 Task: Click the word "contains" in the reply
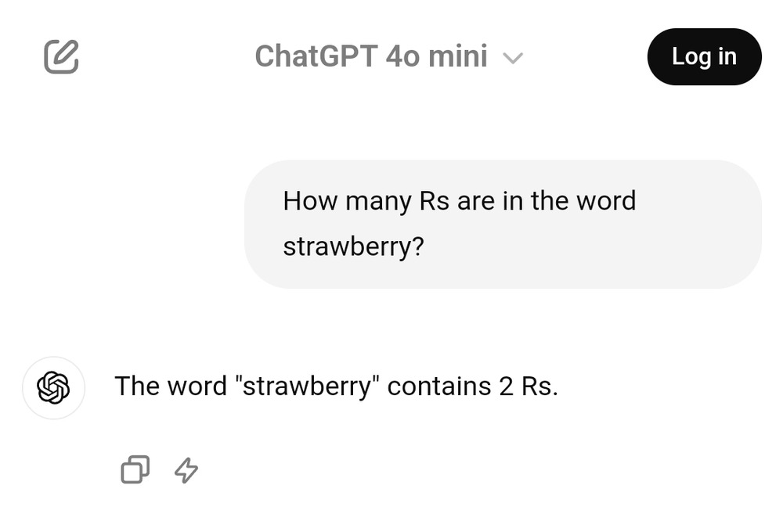point(439,386)
